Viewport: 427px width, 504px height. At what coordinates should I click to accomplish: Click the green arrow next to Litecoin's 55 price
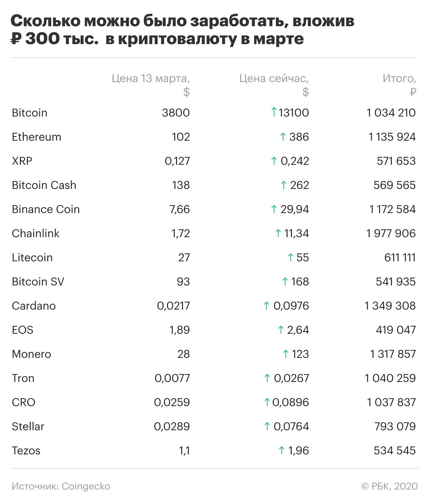click(x=290, y=258)
